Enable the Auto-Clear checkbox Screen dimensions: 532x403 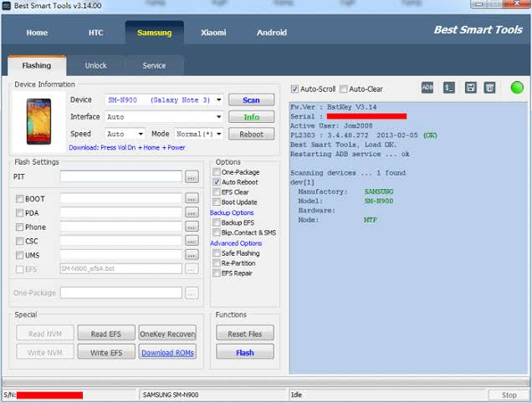[x=344, y=89]
